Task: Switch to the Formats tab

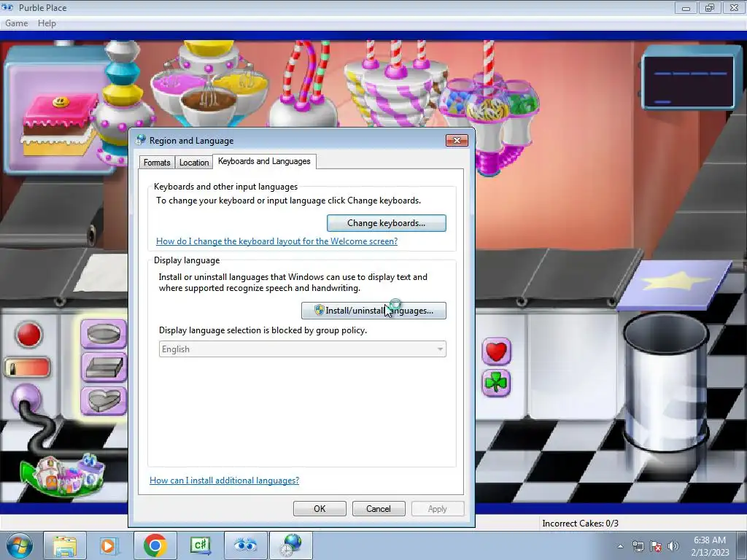Action: pos(157,163)
